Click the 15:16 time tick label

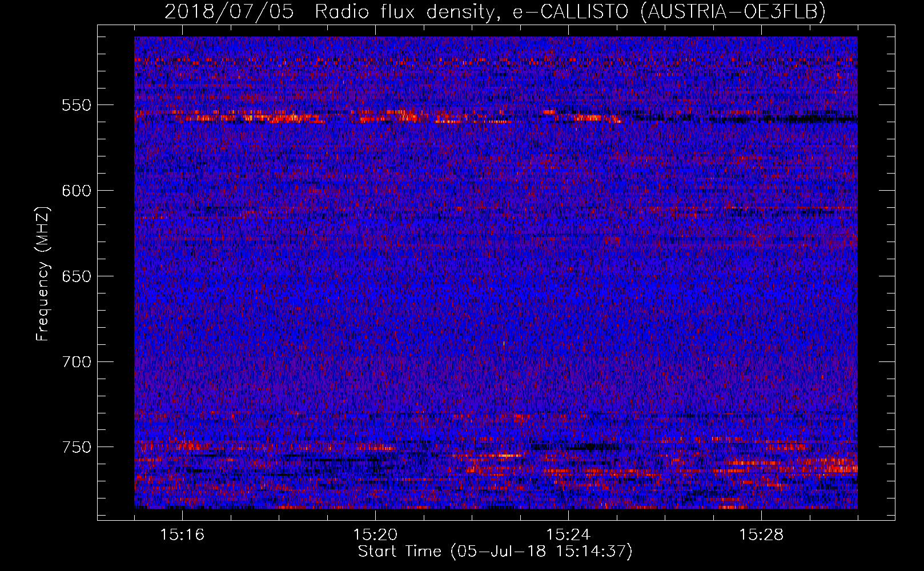click(x=182, y=535)
